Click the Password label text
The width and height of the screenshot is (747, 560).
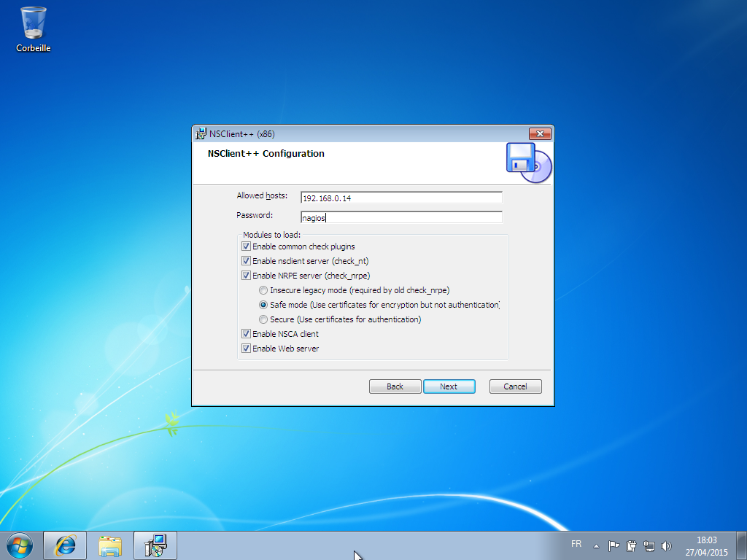255,215
